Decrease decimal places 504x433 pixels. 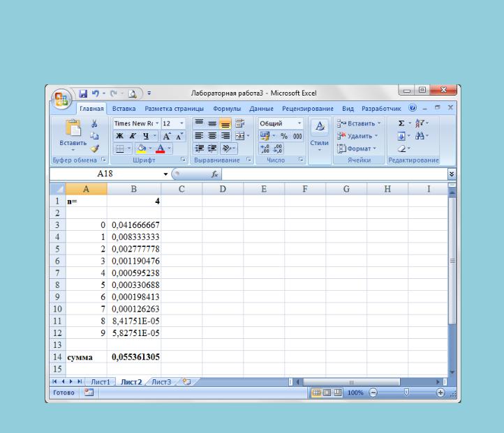[278, 149]
